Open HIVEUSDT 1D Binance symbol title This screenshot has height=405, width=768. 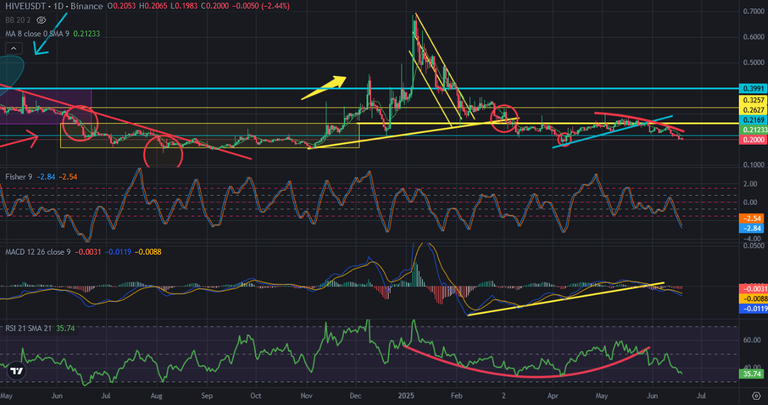[54, 6]
